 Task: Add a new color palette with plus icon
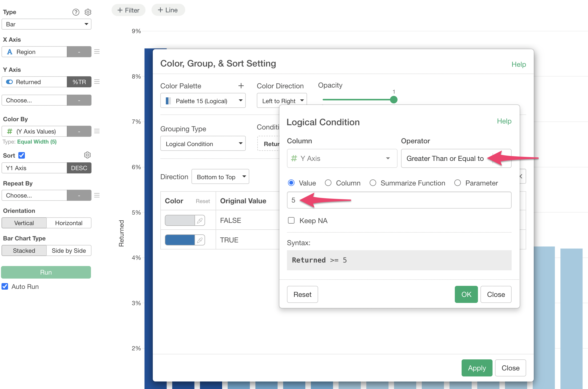[241, 86]
